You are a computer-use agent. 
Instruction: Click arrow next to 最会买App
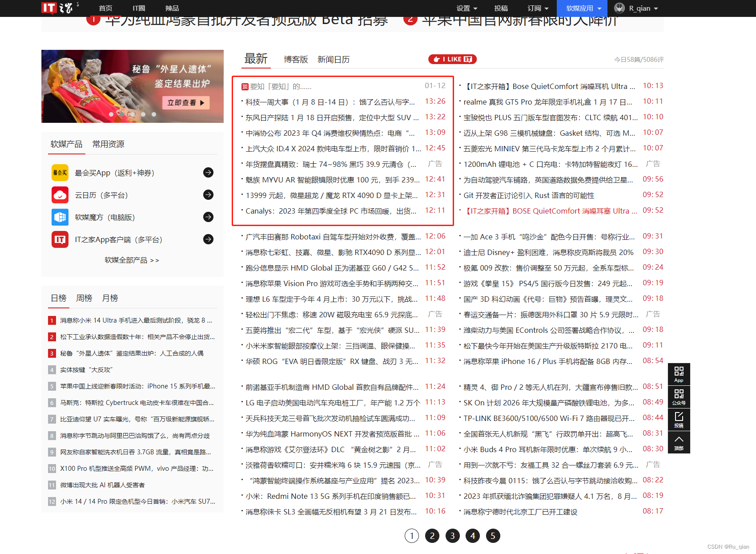pos(208,173)
